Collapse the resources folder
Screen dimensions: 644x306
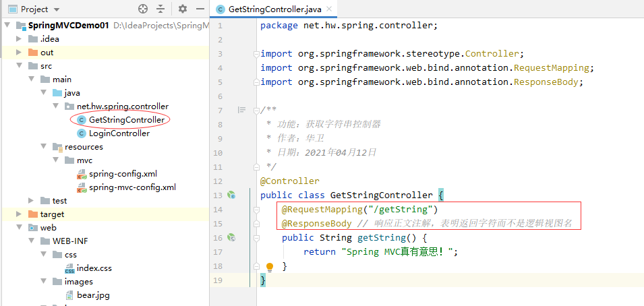(x=43, y=147)
